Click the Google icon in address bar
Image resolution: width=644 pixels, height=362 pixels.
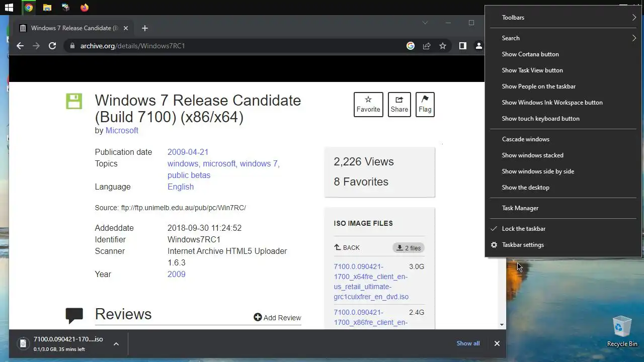pyautogui.click(x=411, y=46)
